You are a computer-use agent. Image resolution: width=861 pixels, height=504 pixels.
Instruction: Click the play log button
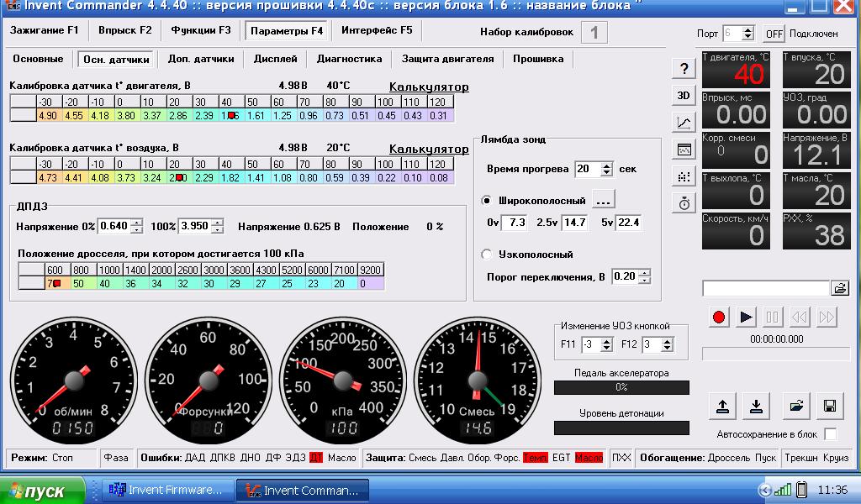click(746, 317)
